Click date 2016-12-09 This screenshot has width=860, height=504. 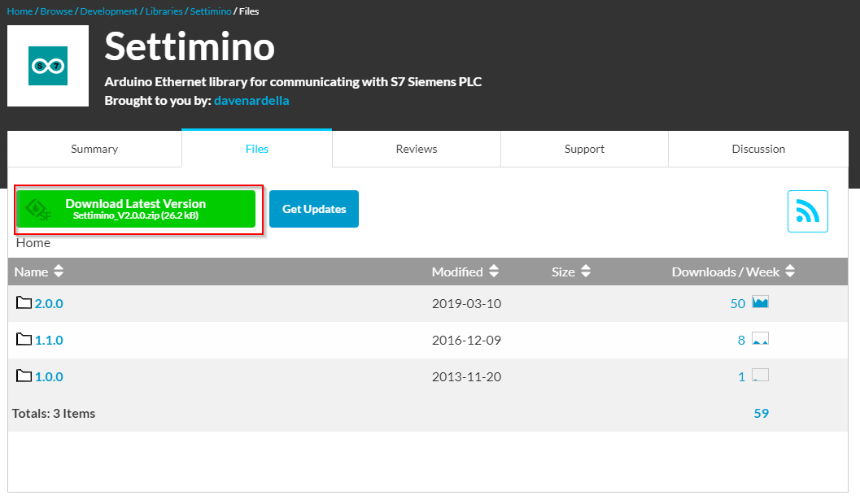click(x=466, y=340)
